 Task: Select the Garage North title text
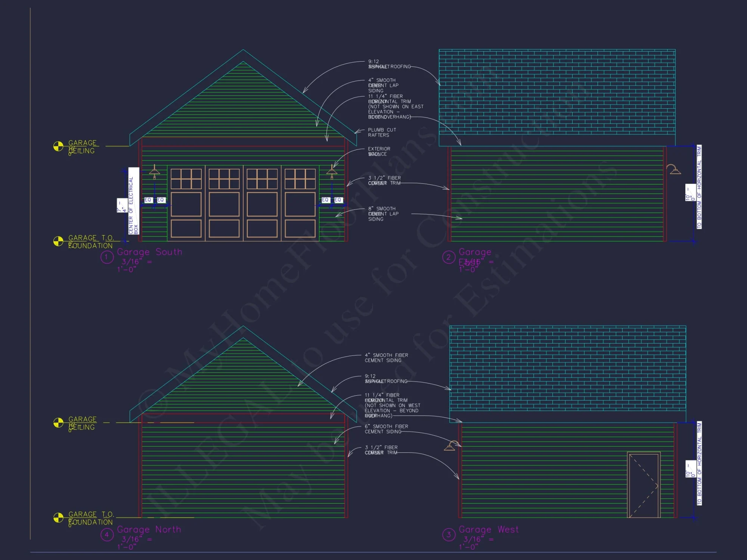(149, 529)
